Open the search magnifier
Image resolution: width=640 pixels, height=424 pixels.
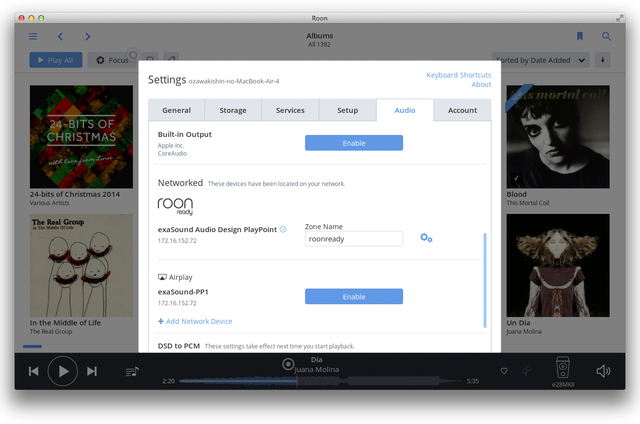pyautogui.click(x=607, y=36)
